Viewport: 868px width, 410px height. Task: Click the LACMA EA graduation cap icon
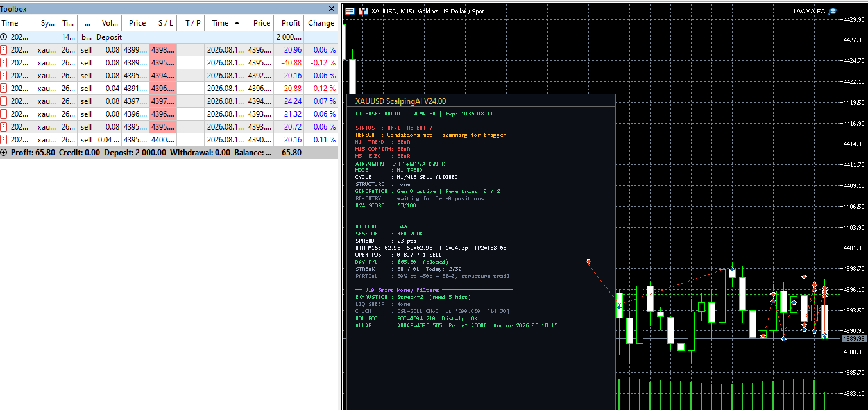(x=833, y=11)
